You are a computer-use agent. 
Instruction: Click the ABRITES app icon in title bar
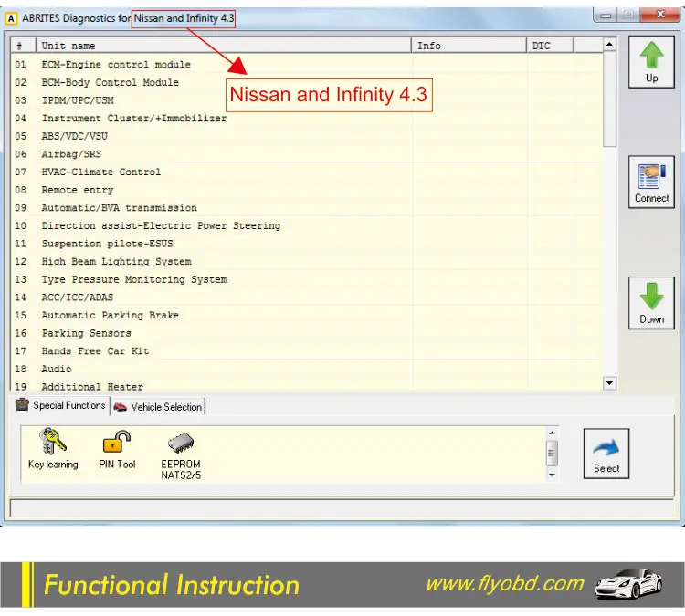pyautogui.click(x=11, y=18)
